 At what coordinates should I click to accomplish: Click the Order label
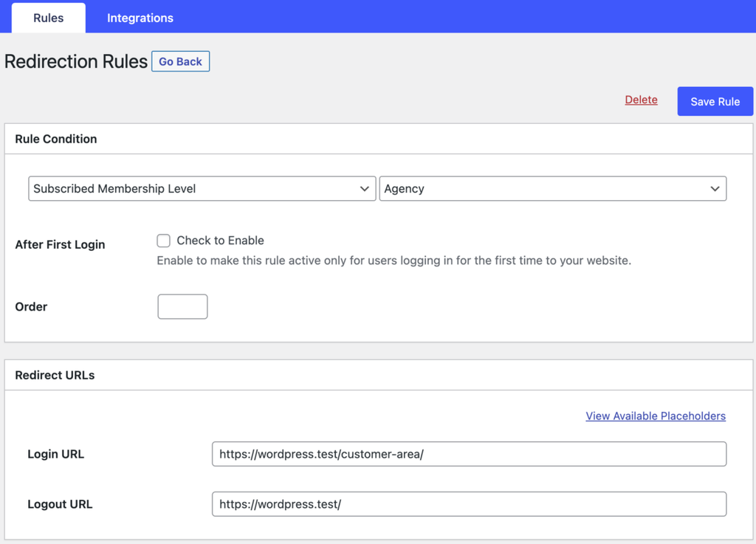[31, 306]
